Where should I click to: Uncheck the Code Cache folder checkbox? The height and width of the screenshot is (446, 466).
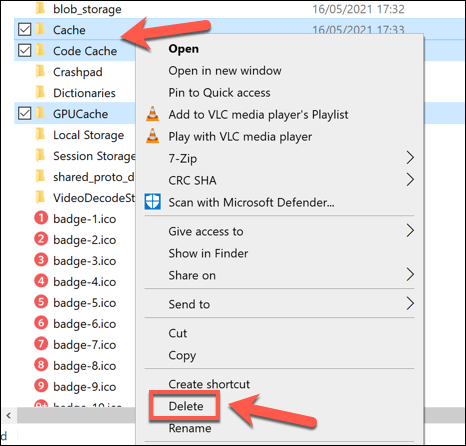(25, 50)
